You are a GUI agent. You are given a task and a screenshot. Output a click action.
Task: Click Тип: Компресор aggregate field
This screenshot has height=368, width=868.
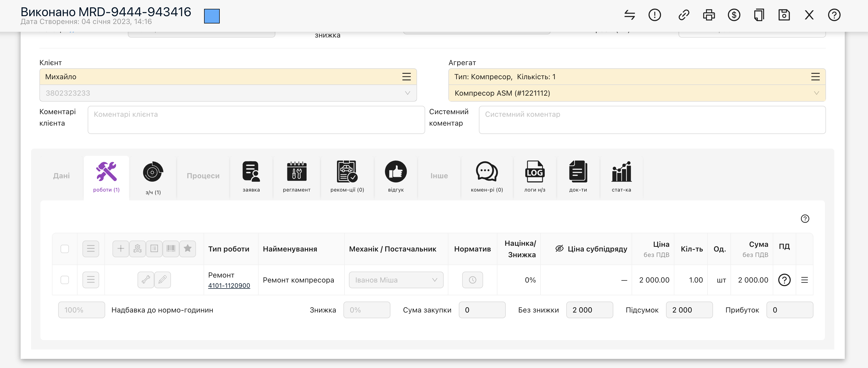[x=637, y=77]
